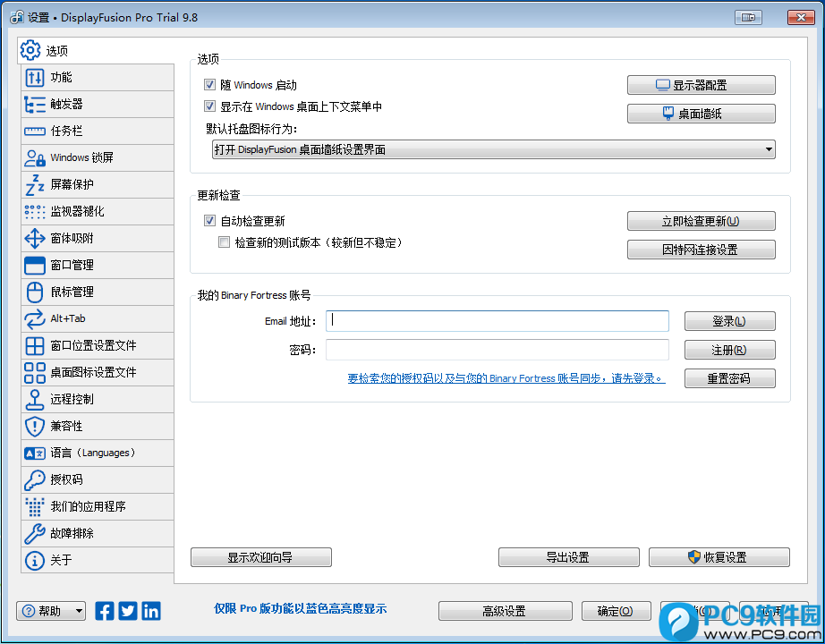Screen dimensions: 825x644
Task: Focus the 密码 input field
Action: pyautogui.click(x=498, y=350)
